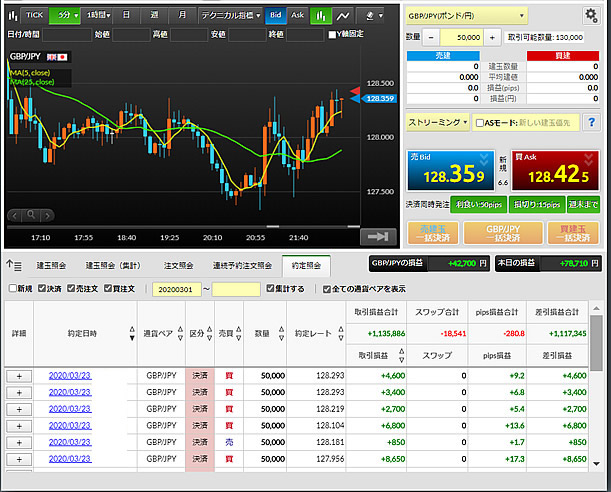Click 買建玉一括決済 button
This screenshot has width=611, height=492.
point(573,233)
